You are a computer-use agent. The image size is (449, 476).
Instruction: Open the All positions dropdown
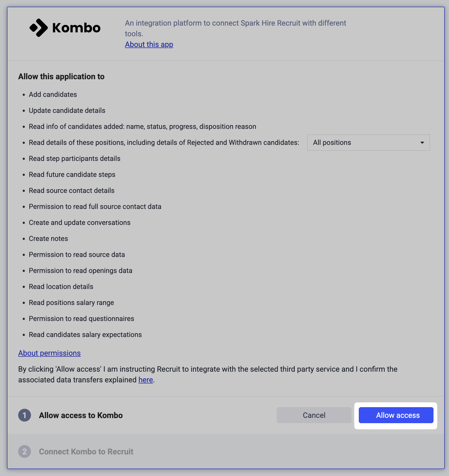368,142
